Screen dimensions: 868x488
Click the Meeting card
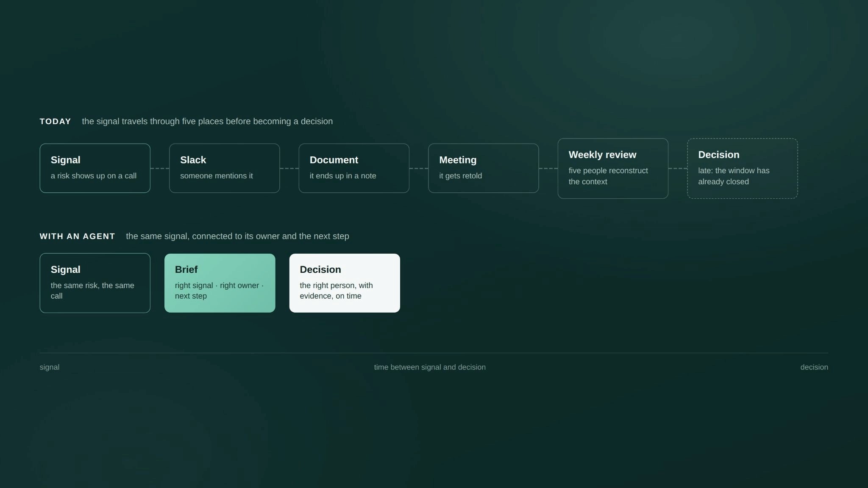pyautogui.click(x=484, y=168)
